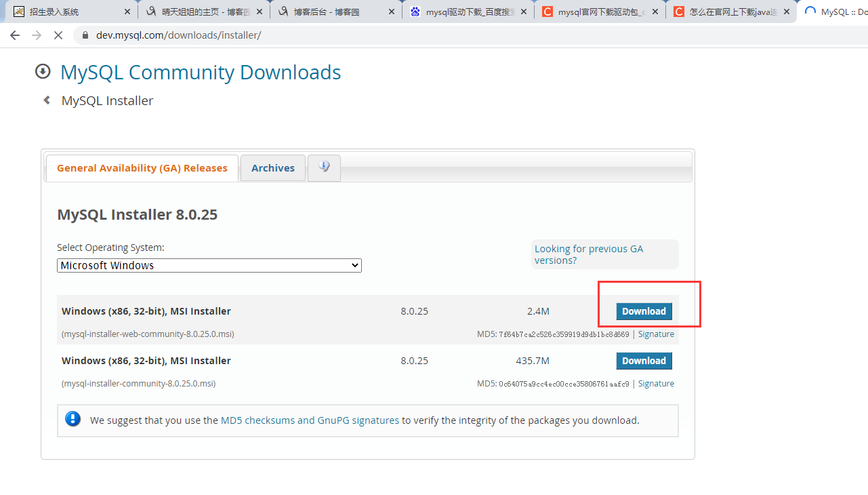Click mysql-installer-community-8.0.25.0.msi filename text
868x495 pixels.
coord(138,384)
